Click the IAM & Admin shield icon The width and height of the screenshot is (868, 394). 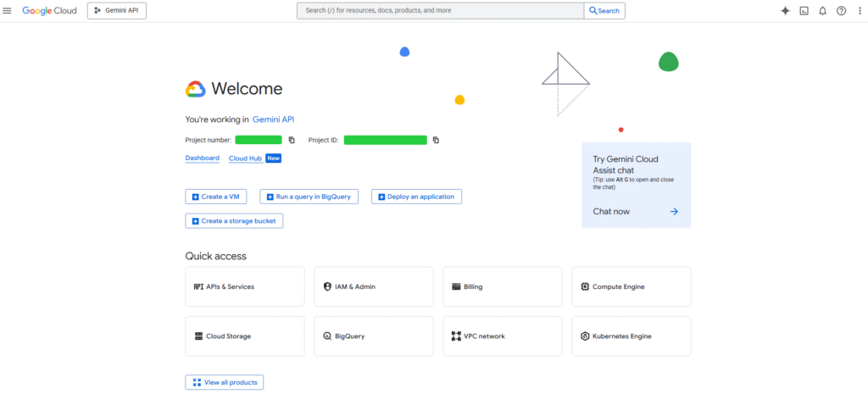click(327, 286)
